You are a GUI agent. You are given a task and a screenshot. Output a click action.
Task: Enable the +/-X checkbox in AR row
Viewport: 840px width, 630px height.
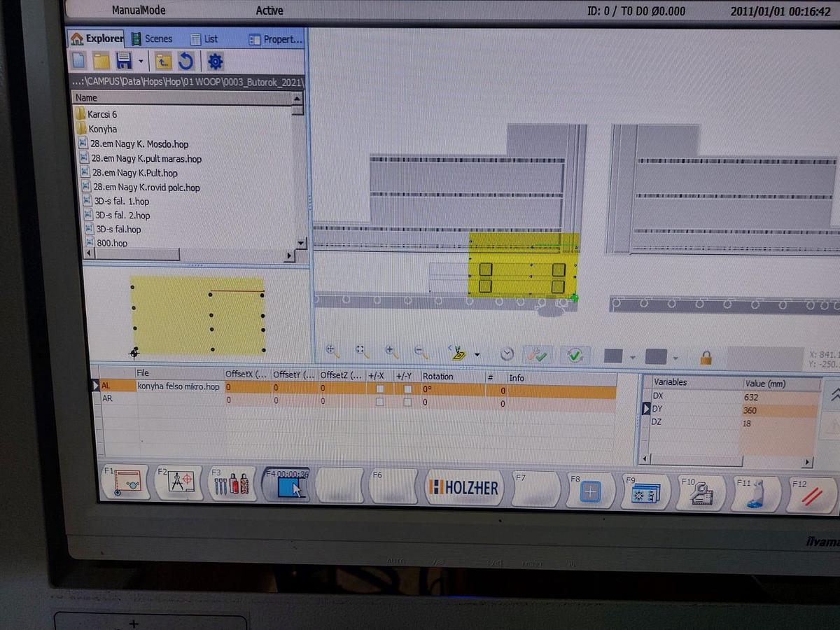pos(380,402)
